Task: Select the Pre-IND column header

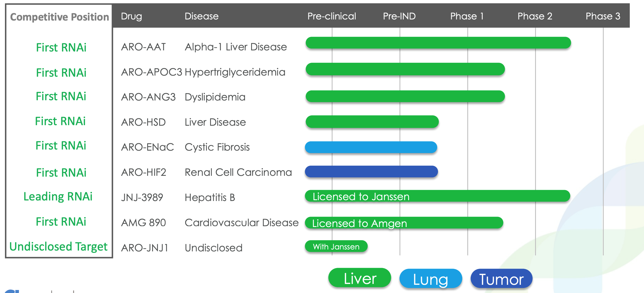Action: pyautogui.click(x=399, y=16)
